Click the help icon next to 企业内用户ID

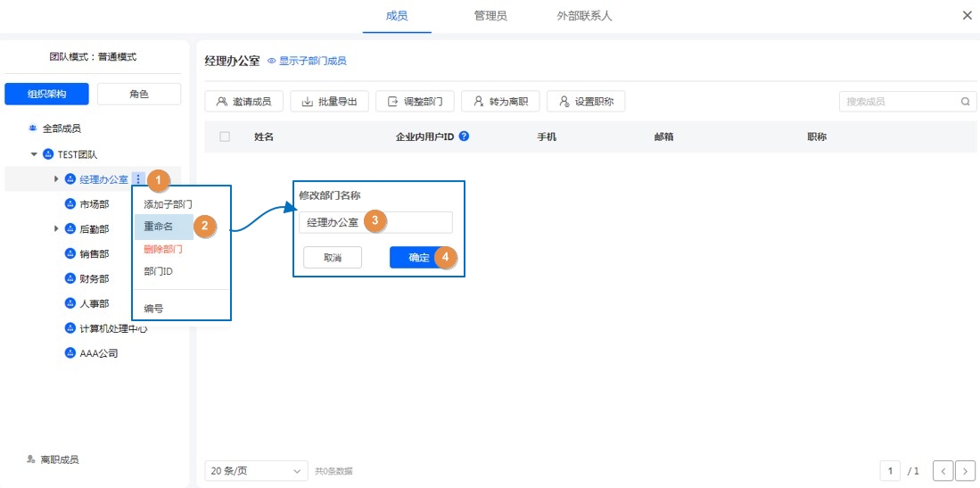coord(464,136)
